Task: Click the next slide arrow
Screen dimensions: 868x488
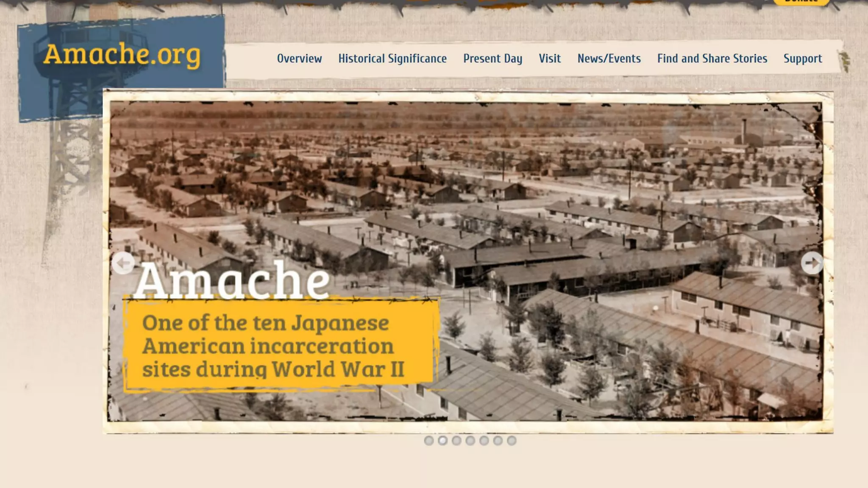Action: 812,263
